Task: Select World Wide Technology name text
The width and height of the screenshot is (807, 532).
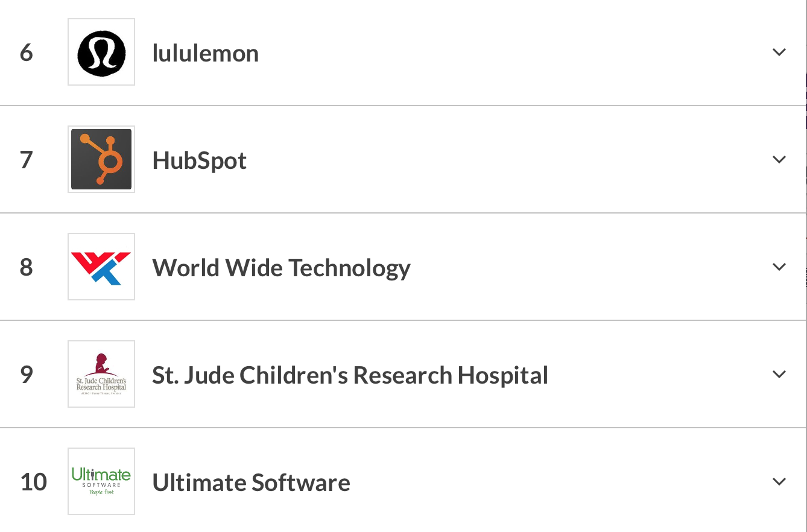Action: (281, 268)
